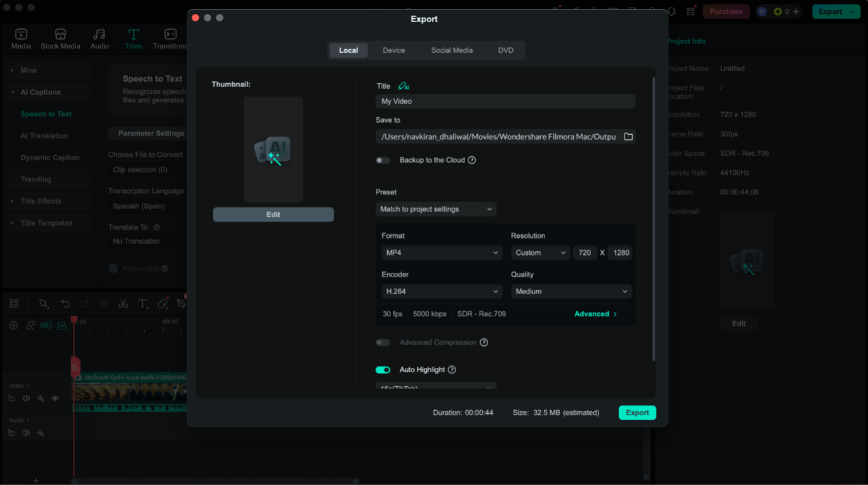Click the pencil icon to rename the video title

point(403,86)
